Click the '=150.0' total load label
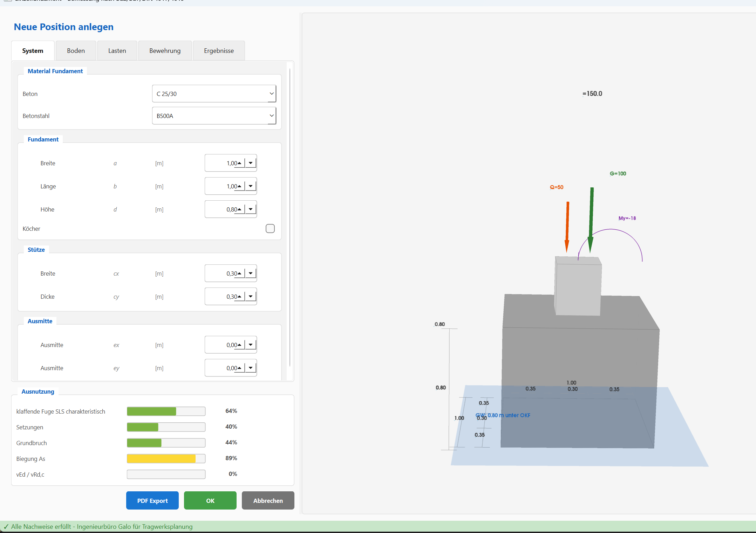The image size is (756, 533). (x=592, y=94)
